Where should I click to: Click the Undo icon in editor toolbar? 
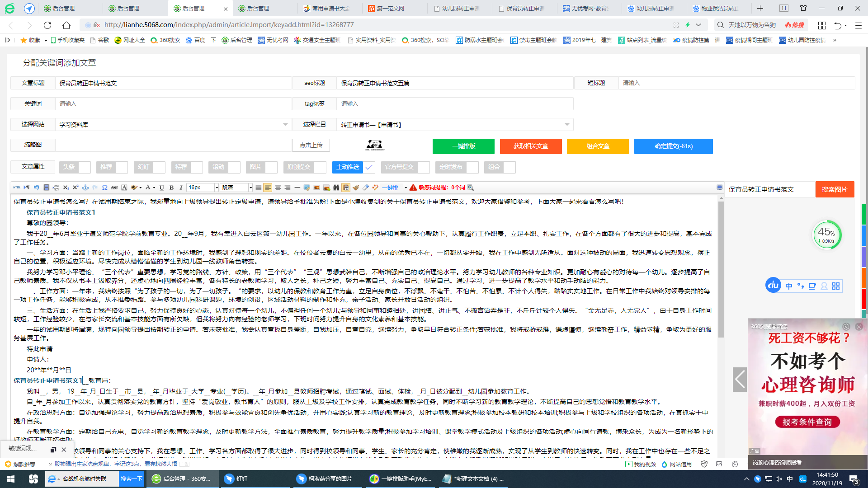tap(37, 188)
